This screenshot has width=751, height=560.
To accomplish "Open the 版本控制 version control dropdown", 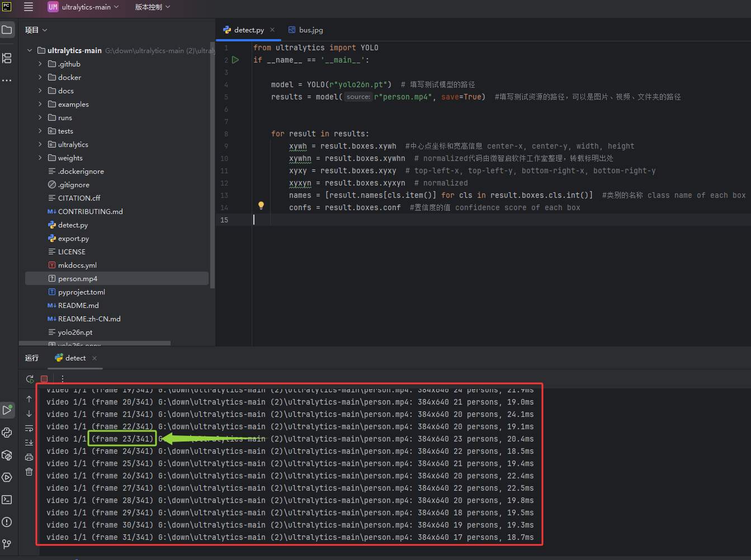I will click(x=152, y=7).
